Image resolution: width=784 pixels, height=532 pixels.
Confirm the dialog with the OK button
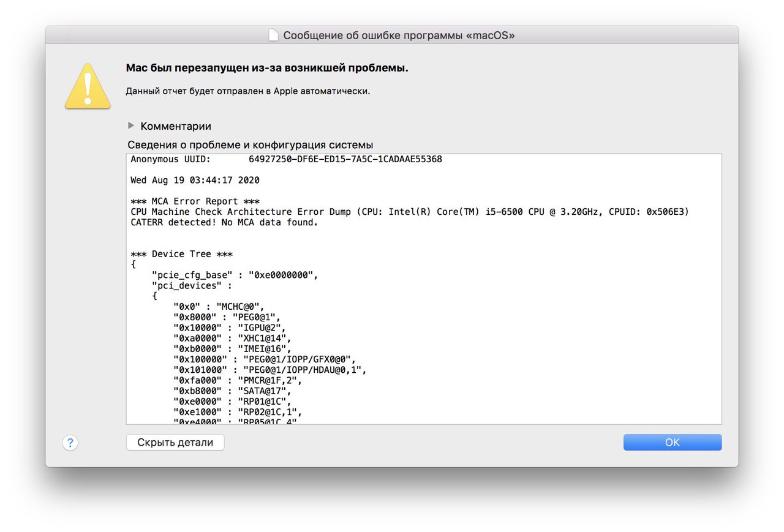click(x=673, y=442)
